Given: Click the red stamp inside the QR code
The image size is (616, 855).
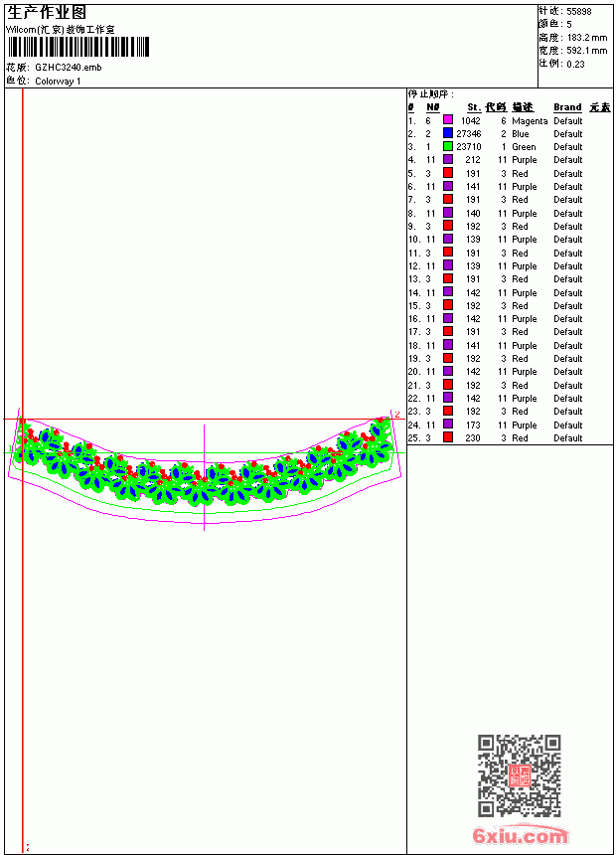Looking at the screenshot, I should (519, 775).
